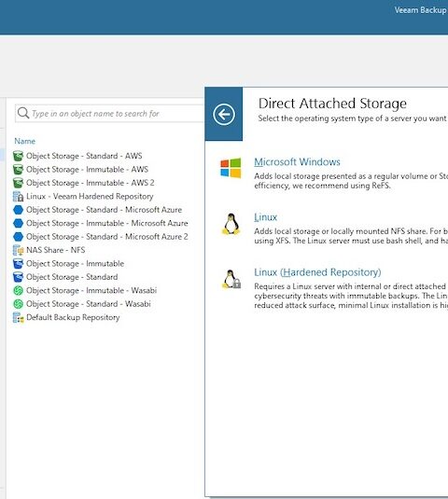Select 'Object Storage - Standard - Microsoft Azure' row
Viewport: 448px width, 499px height.
click(105, 210)
